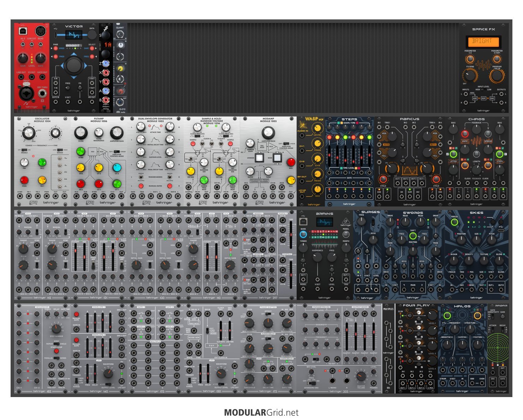
Task: Toggle Oscillator 1004 RANGE low/high switch
Action: pyautogui.click(x=59, y=150)
